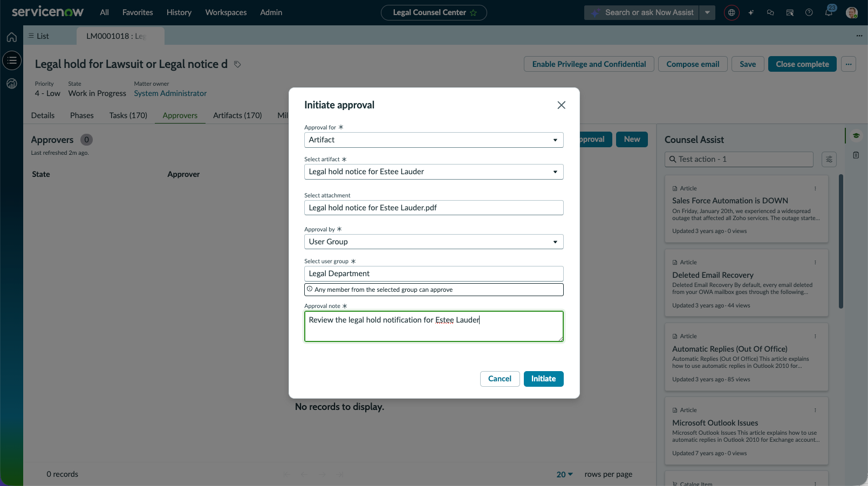The image size is (868, 486).
Task: Click the Close complete button
Action: (802, 64)
